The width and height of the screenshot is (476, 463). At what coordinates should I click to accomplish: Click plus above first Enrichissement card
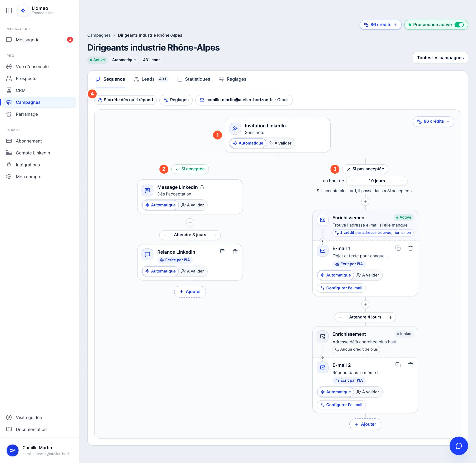tap(365, 201)
